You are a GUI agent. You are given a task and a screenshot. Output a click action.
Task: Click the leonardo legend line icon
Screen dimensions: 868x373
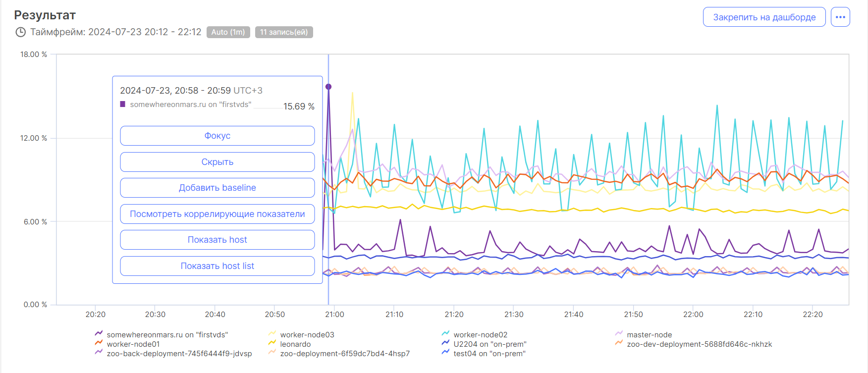tap(272, 343)
